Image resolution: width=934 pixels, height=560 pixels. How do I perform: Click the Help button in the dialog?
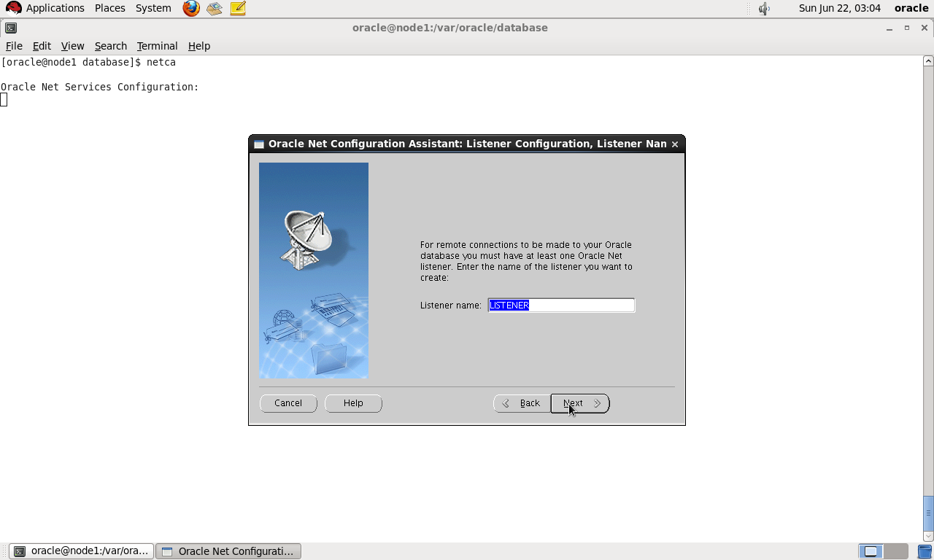[x=353, y=403]
